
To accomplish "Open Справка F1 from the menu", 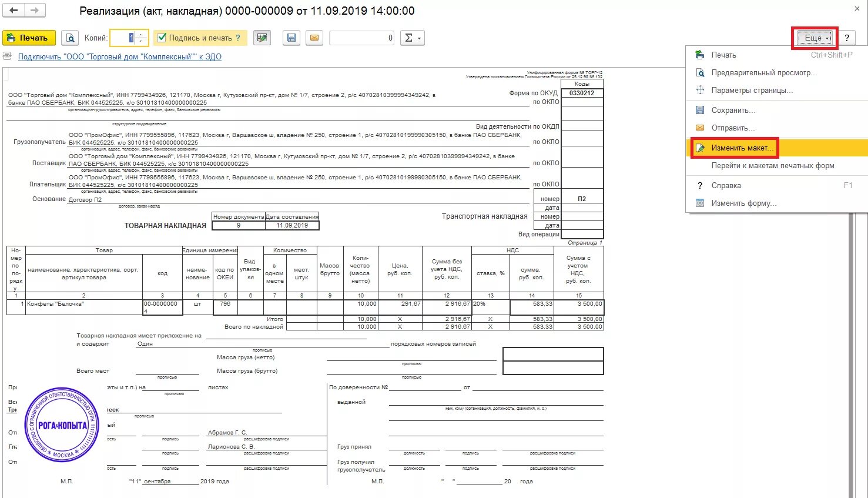I will point(776,185).
